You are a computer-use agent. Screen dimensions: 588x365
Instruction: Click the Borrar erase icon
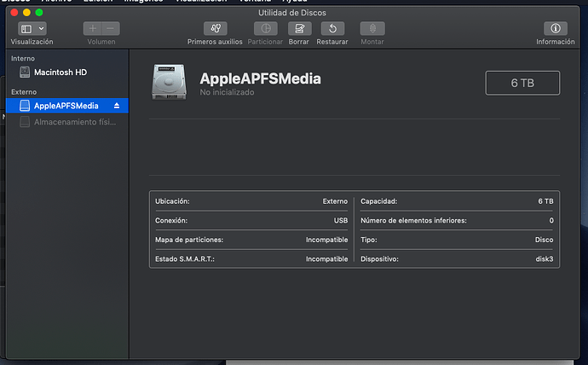[x=299, y=28]
